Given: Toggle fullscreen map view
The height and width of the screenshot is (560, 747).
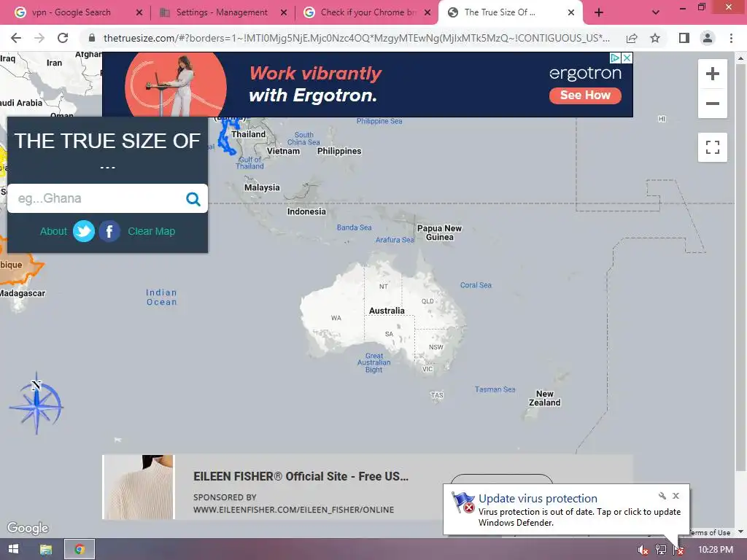Looking at the screenshot, I should coord(712,147).
